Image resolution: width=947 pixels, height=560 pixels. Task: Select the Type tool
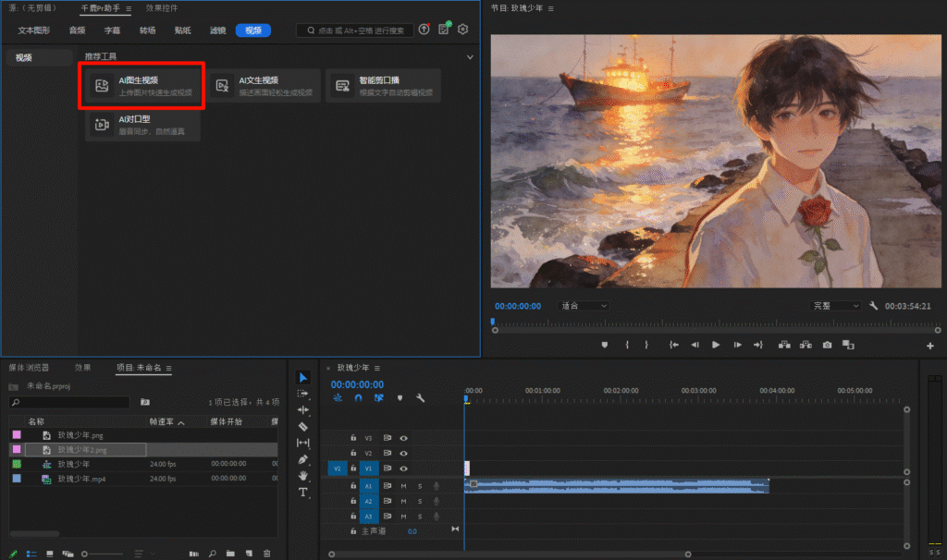tap(303, 493)
